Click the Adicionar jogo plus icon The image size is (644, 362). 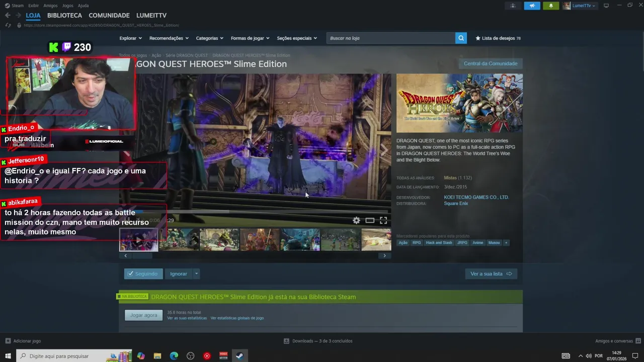pyautogui.click(x=8, y=341)
